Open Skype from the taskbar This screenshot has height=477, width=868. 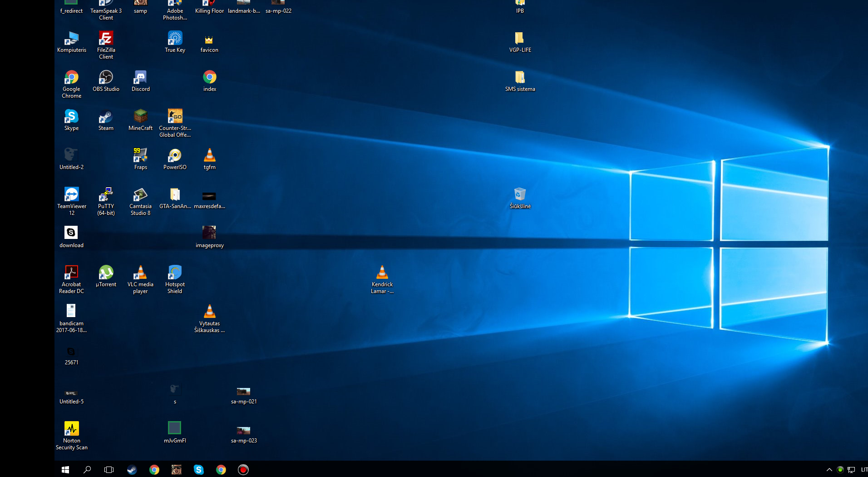coord(198,469)
